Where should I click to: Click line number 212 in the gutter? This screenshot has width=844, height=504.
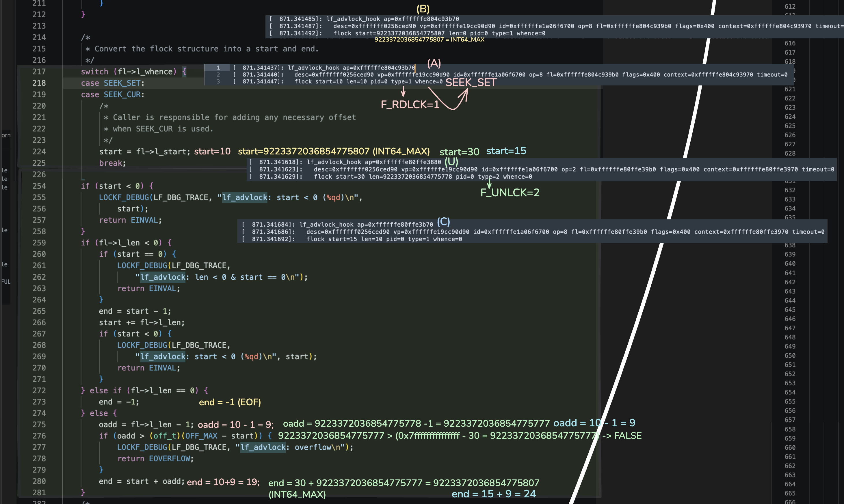39,14
